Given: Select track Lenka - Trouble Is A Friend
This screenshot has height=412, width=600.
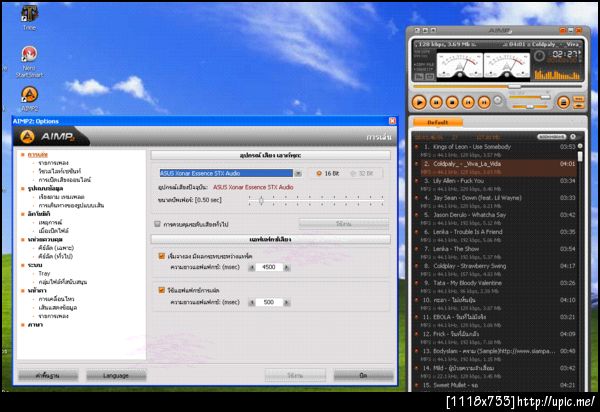Looking at the screenshot, I should coord(496,236).
